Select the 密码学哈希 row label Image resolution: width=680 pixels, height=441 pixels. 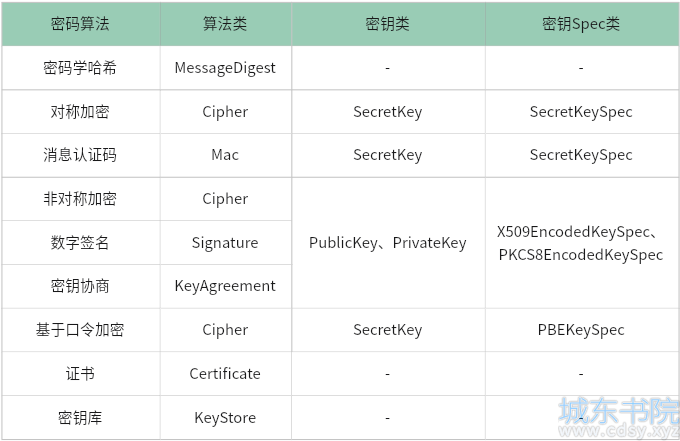80,68
